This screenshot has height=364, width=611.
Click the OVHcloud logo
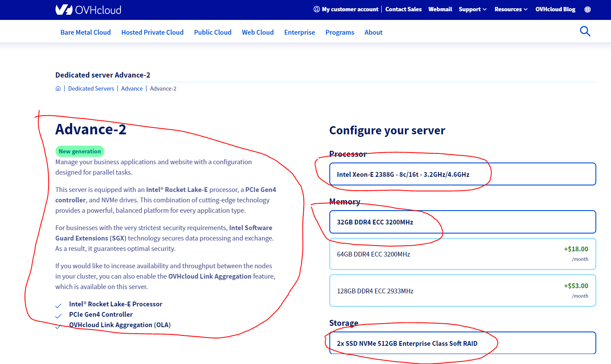point(88,10)
